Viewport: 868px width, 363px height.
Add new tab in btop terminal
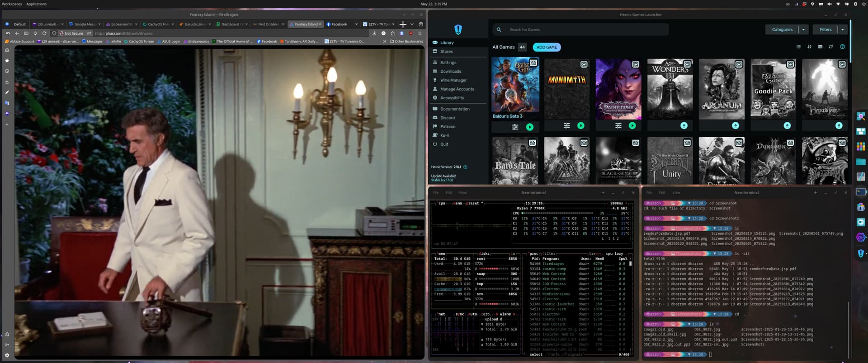coord(603,193)
